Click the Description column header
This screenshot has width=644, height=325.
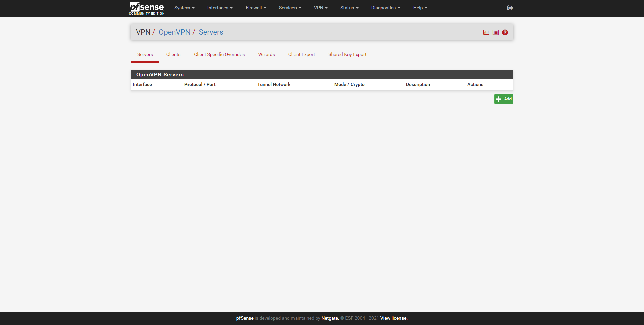[418, 84]
